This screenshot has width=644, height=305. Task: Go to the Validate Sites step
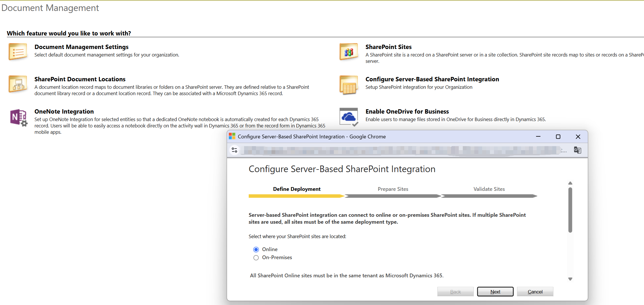click(x=489, y=189)
